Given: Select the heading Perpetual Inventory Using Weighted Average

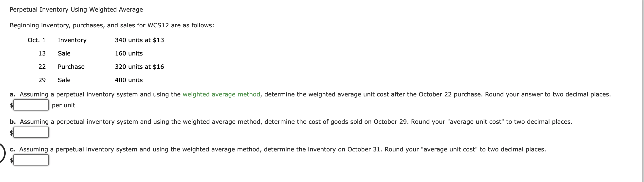Looking at the screenshot, I should [76, 9].
